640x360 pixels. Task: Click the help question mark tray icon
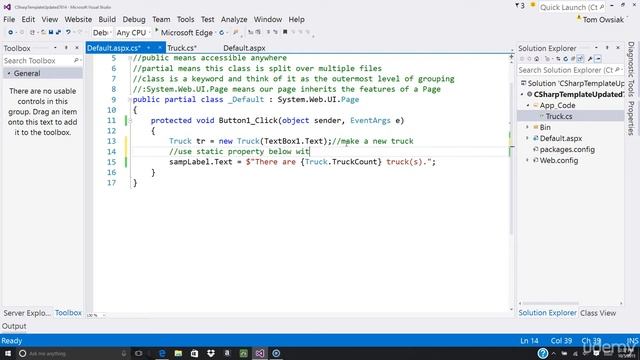542,353
